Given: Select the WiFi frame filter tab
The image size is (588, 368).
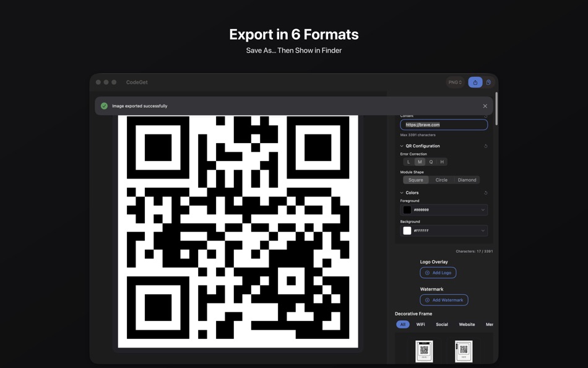Looking at the screenshot, I should coord(420,325).
